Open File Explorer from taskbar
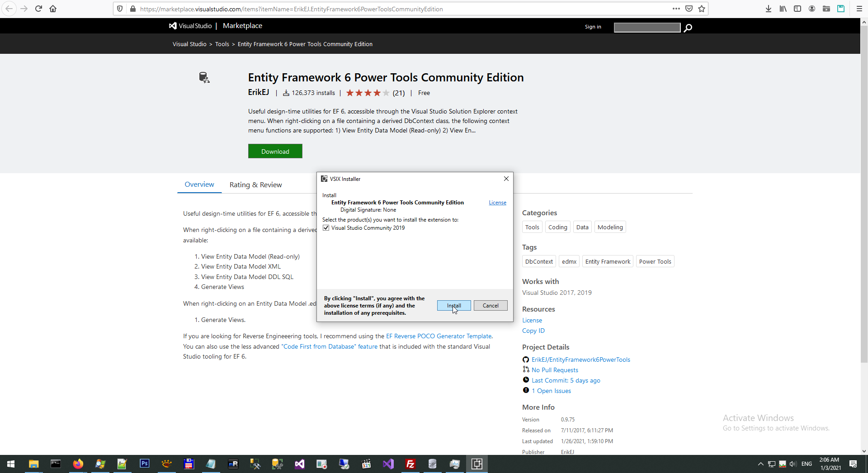This screenshot has width=868, height=473. pyautogui.click(x=33, y=464)
